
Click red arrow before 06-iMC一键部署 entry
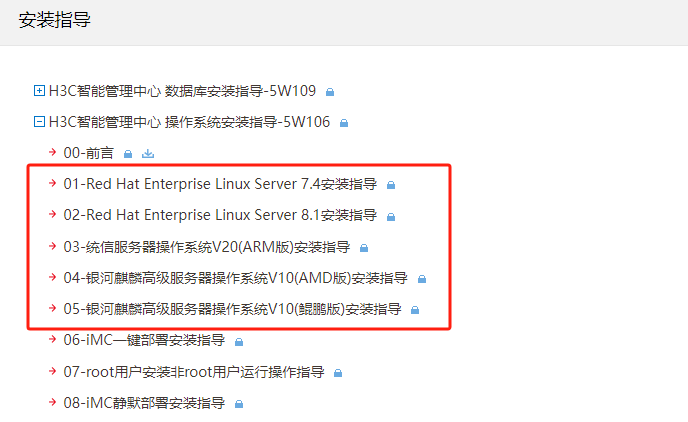click(53, 339)
